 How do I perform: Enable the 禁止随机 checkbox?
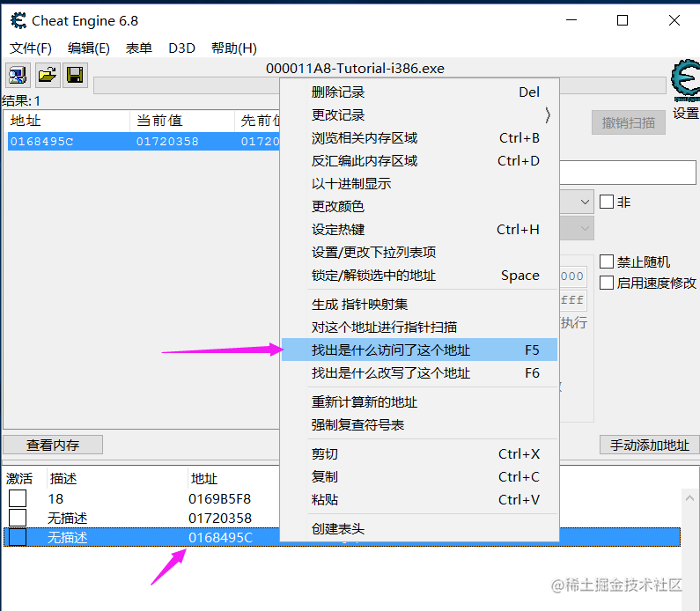(x=607, y=261)
